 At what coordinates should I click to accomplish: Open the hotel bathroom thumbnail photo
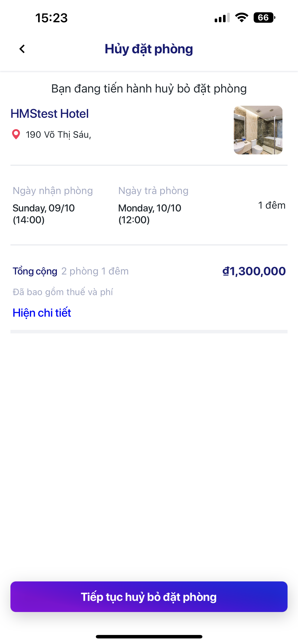[x=258, y=130]
